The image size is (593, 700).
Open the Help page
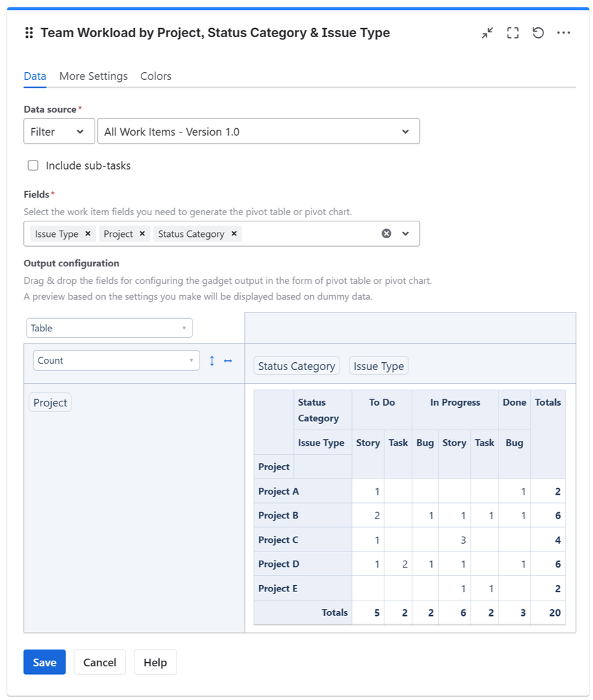[155, 661]
